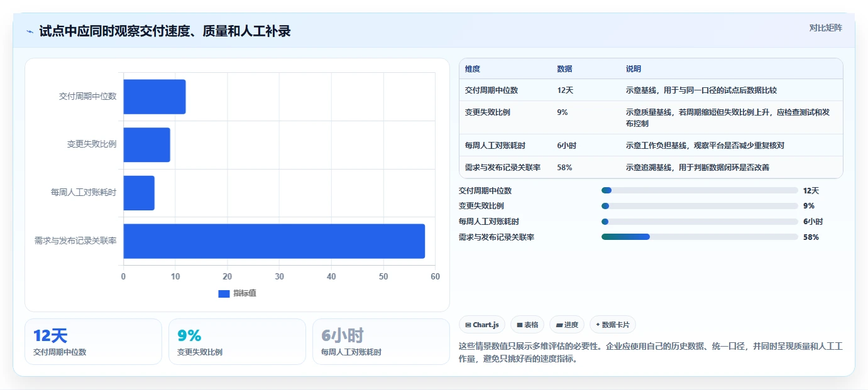This screenshot has width=868, height=390.
Task: Click chart y-axis label 需求与发布记录关联率
Action: pos(75,241)
